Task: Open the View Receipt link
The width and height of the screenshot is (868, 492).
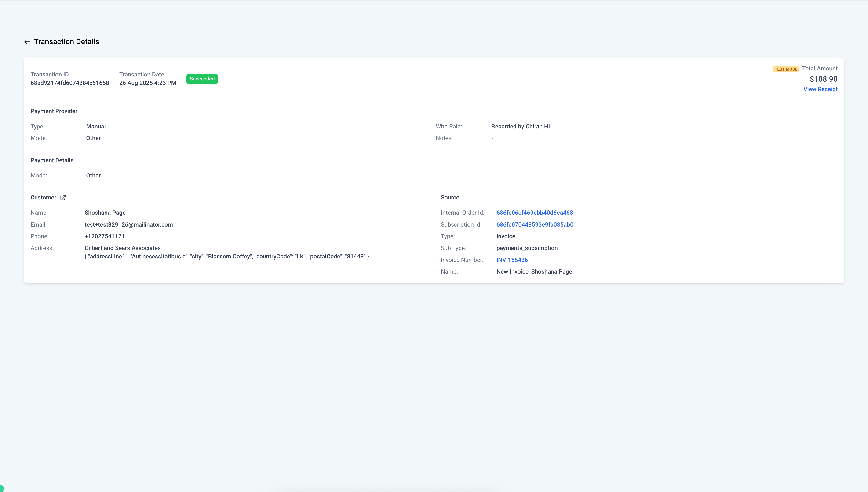Action: (820, 89)
